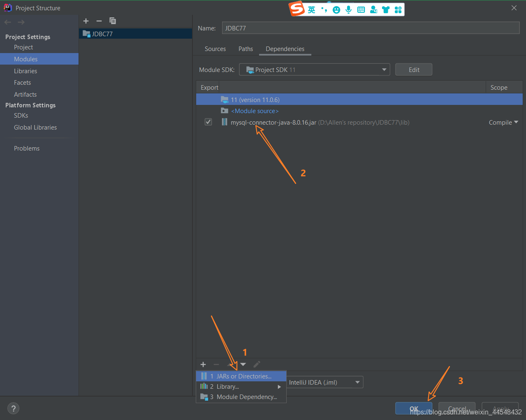Click the Sogou S logo icon

point(297,9)
